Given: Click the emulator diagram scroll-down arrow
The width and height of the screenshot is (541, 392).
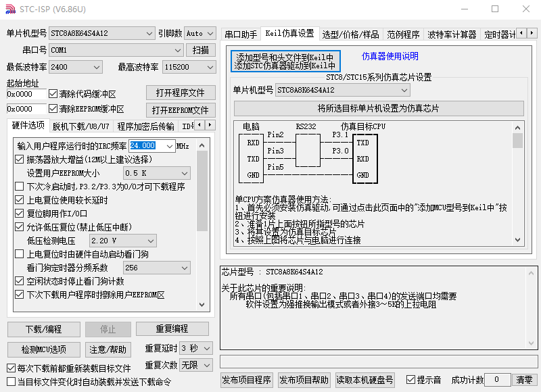Looking at the screenshot, I should pos(517,240).
